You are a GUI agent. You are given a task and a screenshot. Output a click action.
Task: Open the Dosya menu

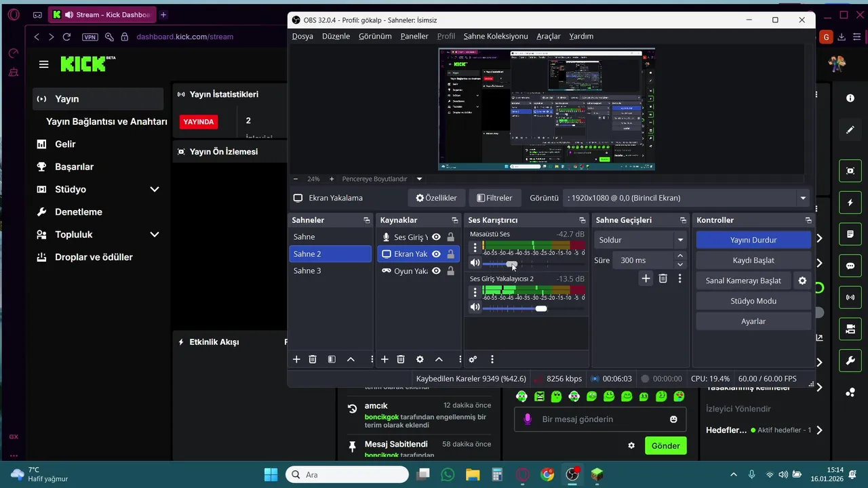(302, 37)
